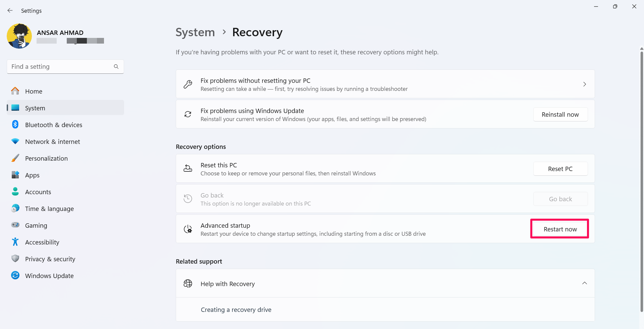Click the vertical scrollbar on right edge
Image resolution: width=644 pixels, height=329 pixels.
pyautogui.click(x=642, y=181)
